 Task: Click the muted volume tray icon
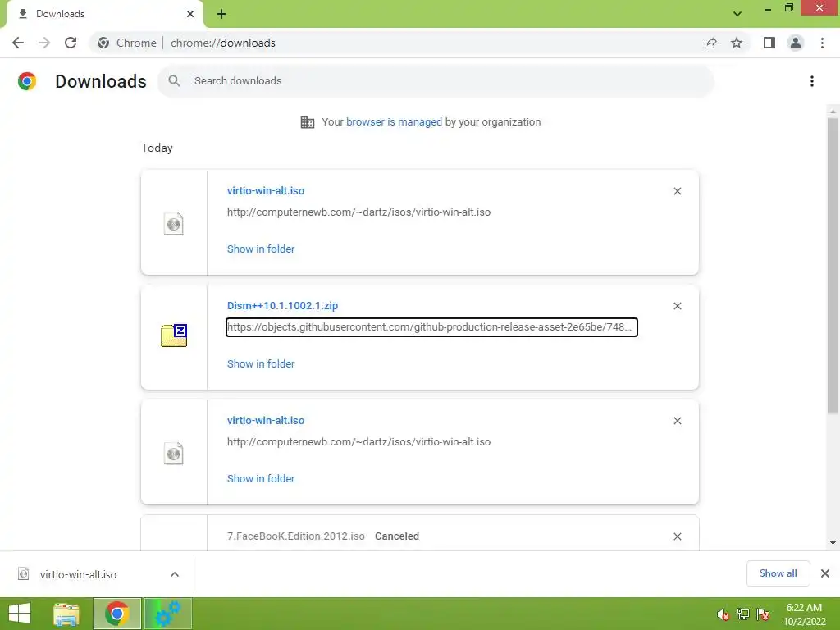(x=724, y=614)
